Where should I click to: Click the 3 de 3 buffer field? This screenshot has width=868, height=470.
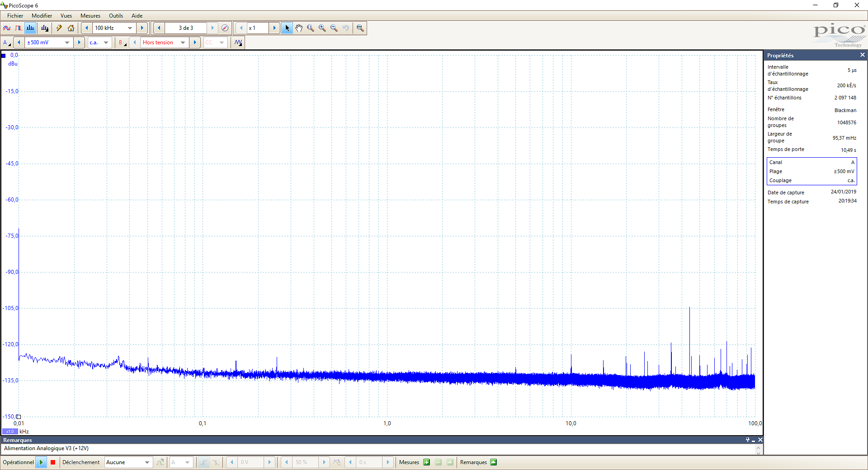(x=186, y=28)
